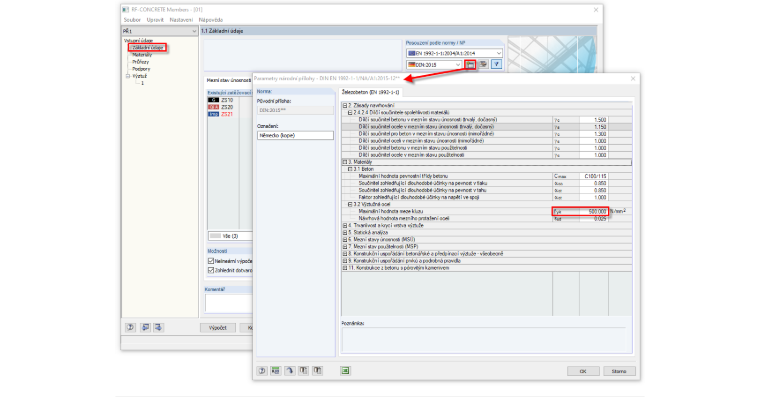The width and height of the screenshot is (760, 397).
Task: Toggle the Nelineární výpočet checkbox
Action: pos(211,261)
